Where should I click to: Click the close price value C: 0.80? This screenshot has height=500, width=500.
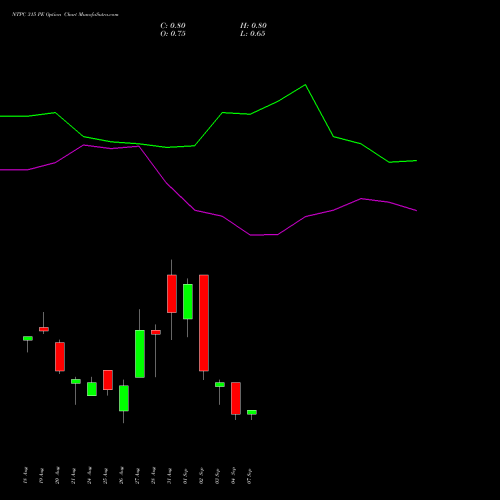(x=173, y=26)
